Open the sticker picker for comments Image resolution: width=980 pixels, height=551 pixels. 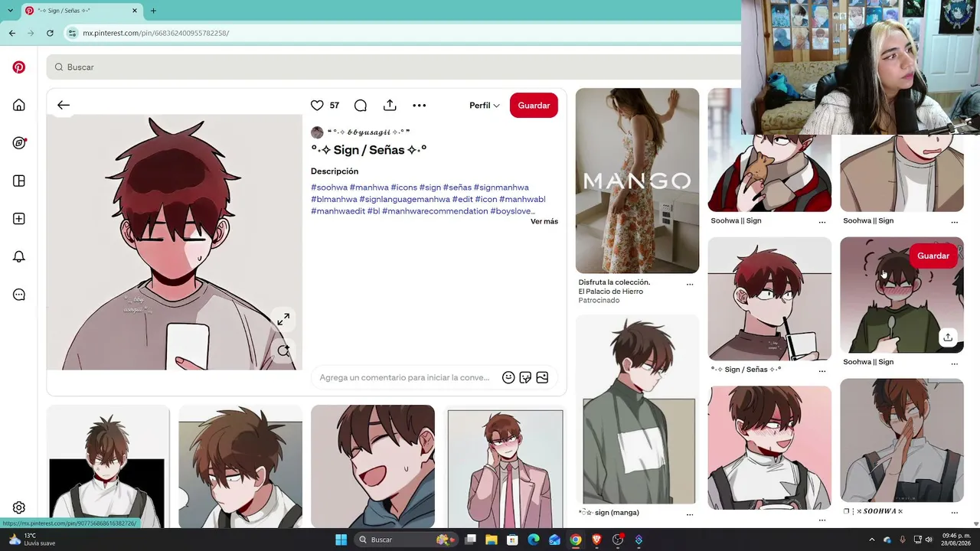click(525, 377)
